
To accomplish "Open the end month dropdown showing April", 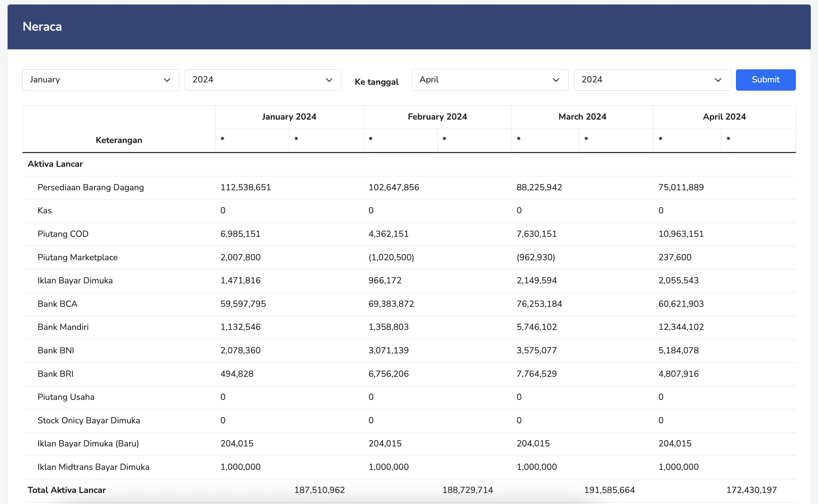I will tap(490, 80).
